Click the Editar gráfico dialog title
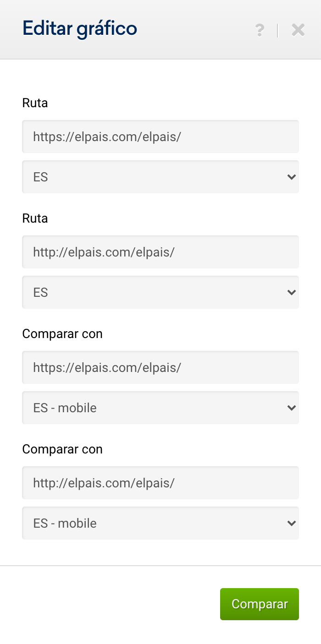Image resolution: width=321 pixels, height=644 pixels. coord(80,29)
